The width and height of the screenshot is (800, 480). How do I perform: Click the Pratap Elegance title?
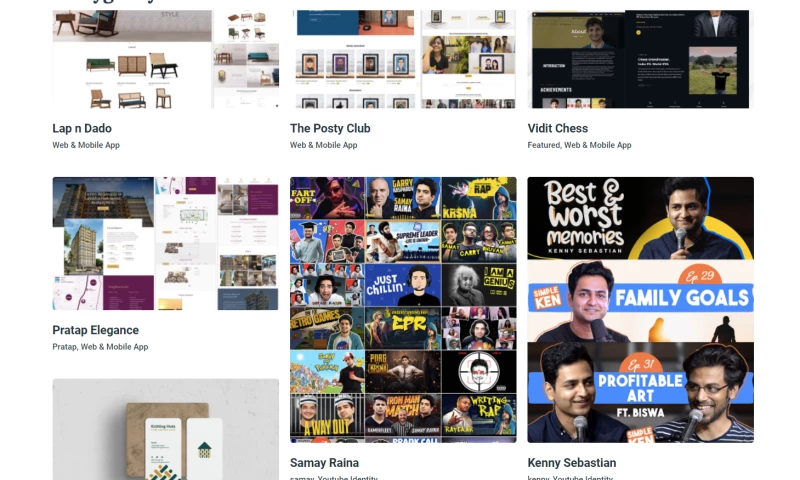95,330
